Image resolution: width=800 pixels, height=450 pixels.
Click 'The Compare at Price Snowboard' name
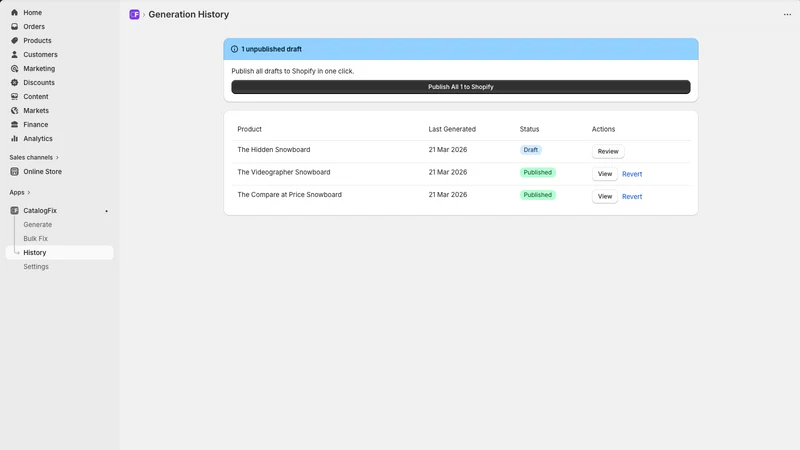coord(289,194)
